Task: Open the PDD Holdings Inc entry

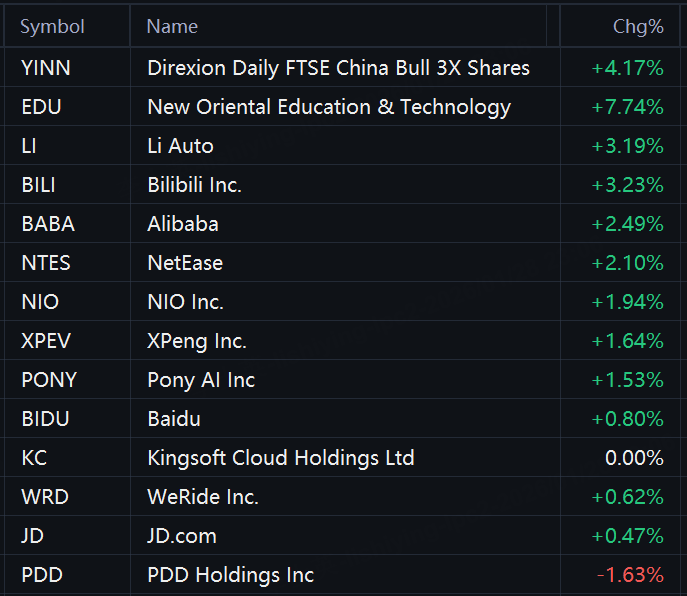Action: point(230,575)
